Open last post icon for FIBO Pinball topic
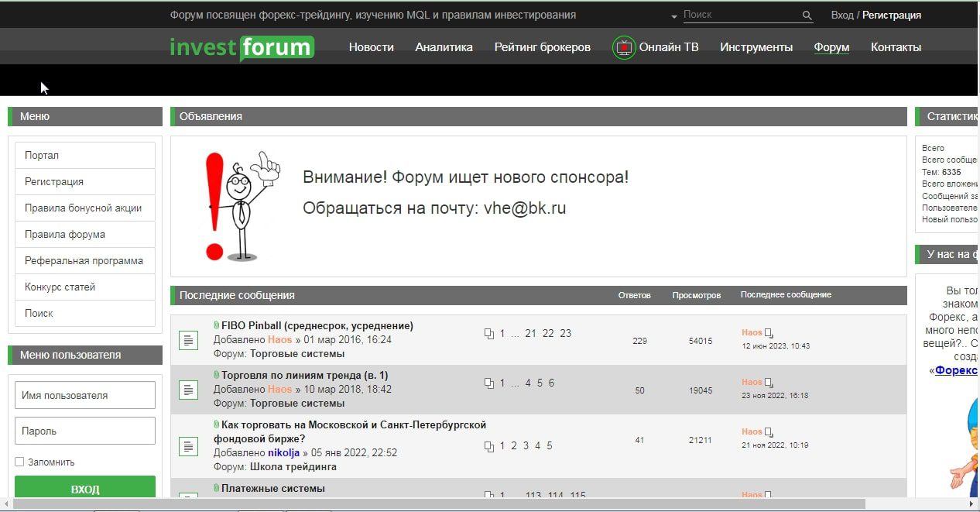Screen dimensions: 980x512 (769, 333)
